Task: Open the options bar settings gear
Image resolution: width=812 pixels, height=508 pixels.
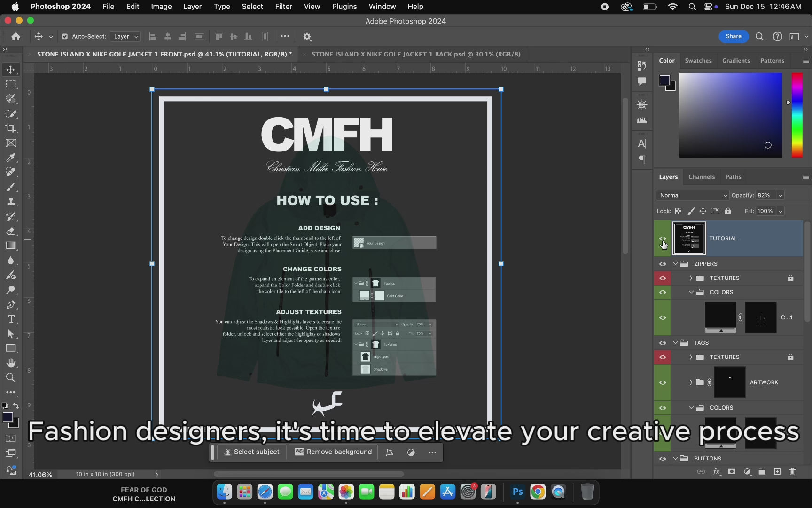Action: (307, 36)
